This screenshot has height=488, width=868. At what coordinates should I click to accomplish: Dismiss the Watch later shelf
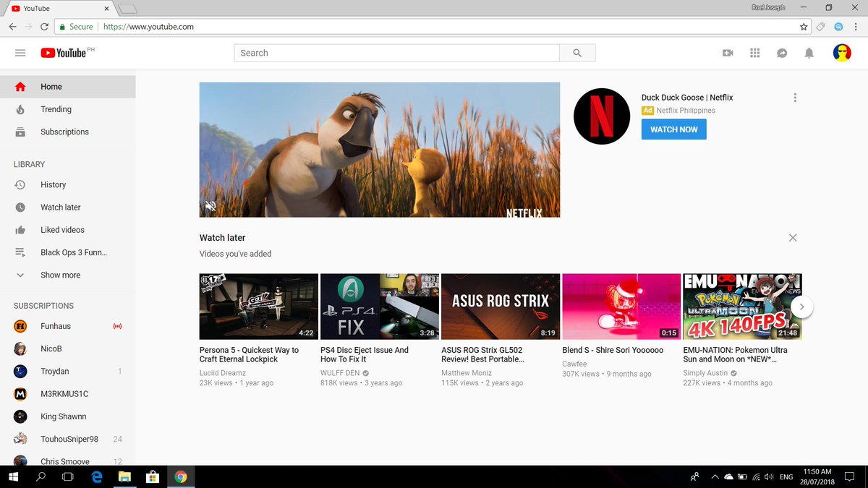[x=793, y=238]
